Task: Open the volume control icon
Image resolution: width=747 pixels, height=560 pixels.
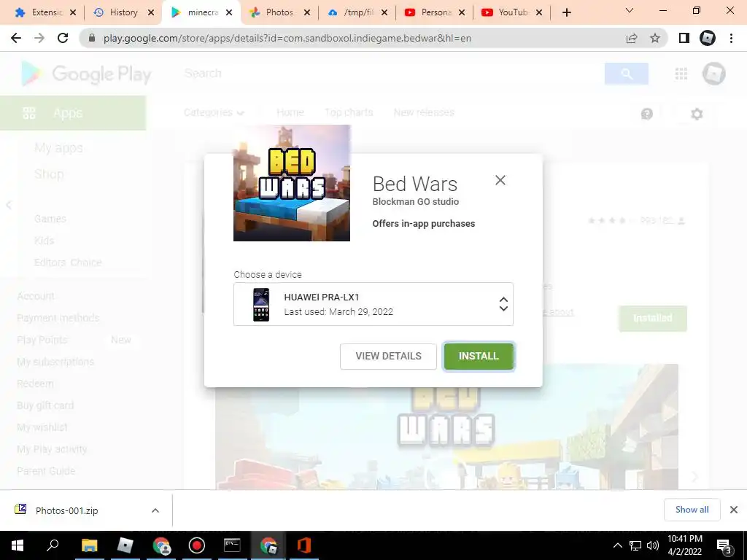Action: coord(653,545)
